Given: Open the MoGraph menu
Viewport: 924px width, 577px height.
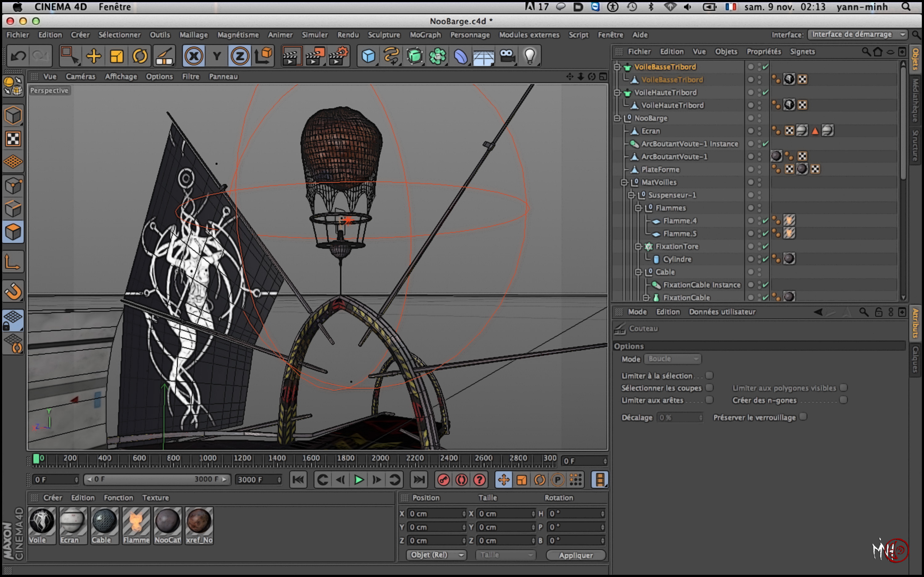Looking at the screenshot, I should coord(425,35).
